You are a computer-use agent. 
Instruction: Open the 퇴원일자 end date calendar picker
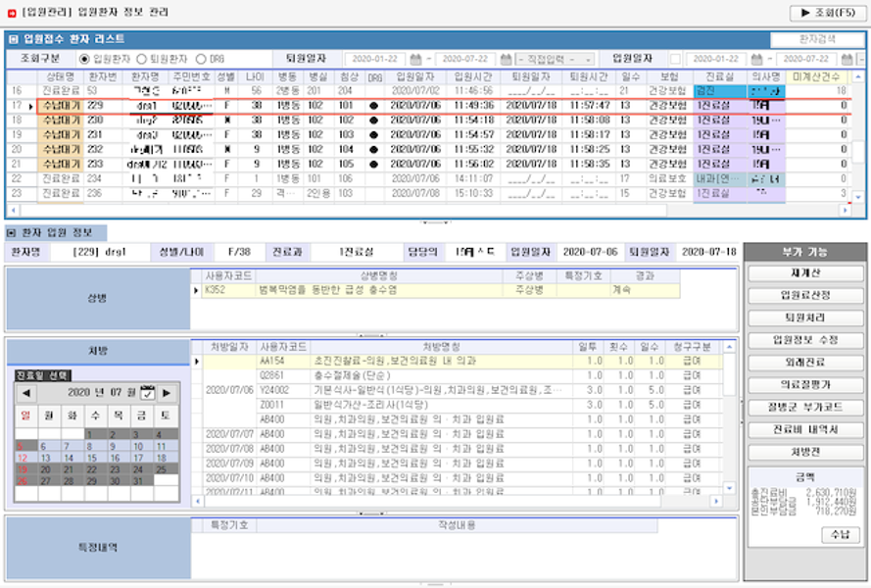pos(506,59)
